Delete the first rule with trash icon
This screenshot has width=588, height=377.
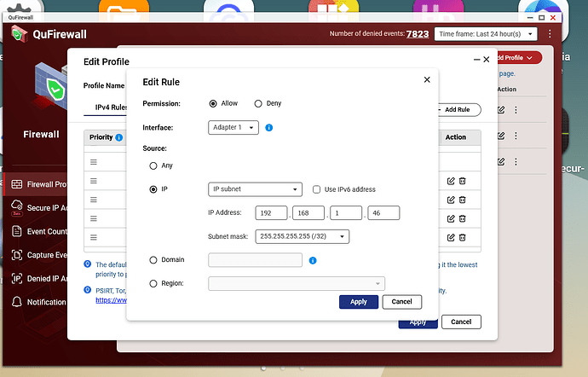coord(463,181)
